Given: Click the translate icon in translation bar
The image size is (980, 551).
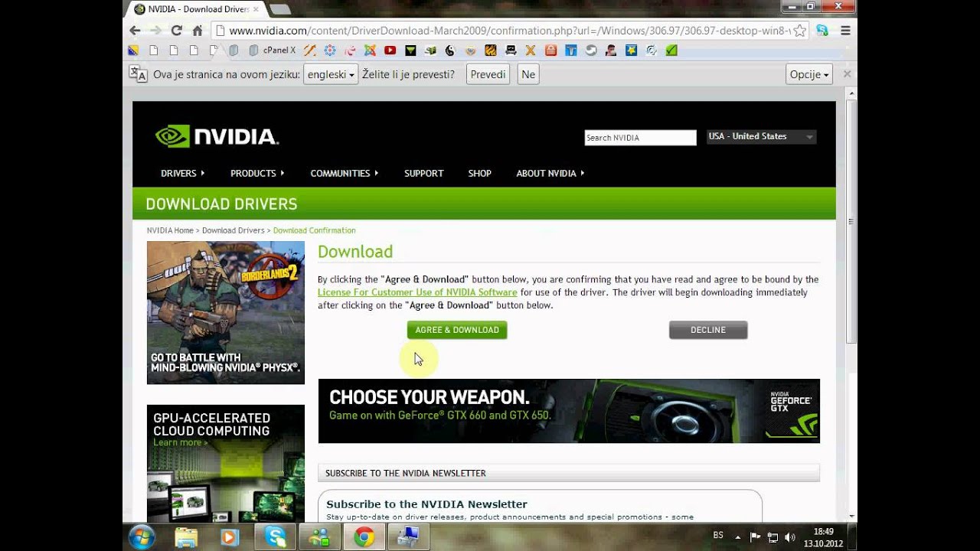Looking at the screenshot, I should (x=138, y=74).
